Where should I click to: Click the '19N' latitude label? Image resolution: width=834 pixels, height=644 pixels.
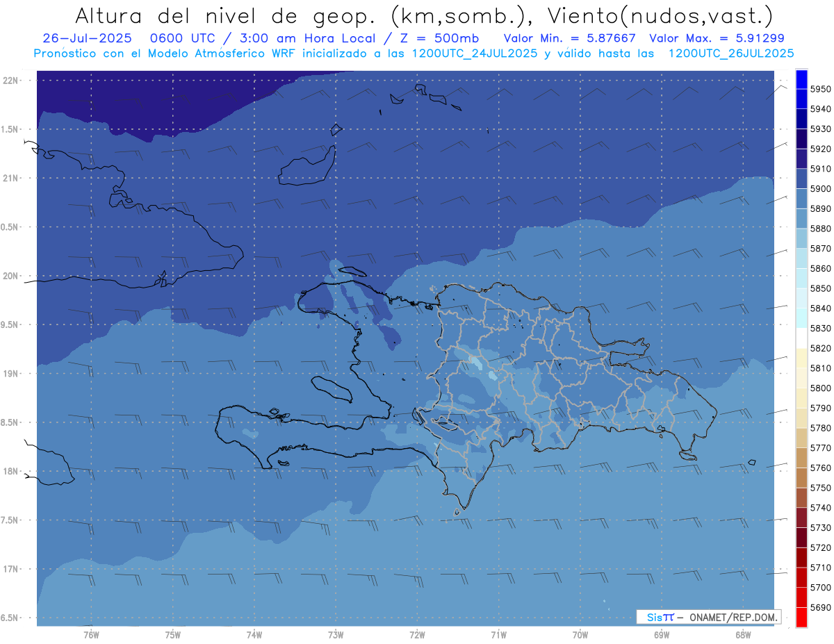(x=11, y=373)
